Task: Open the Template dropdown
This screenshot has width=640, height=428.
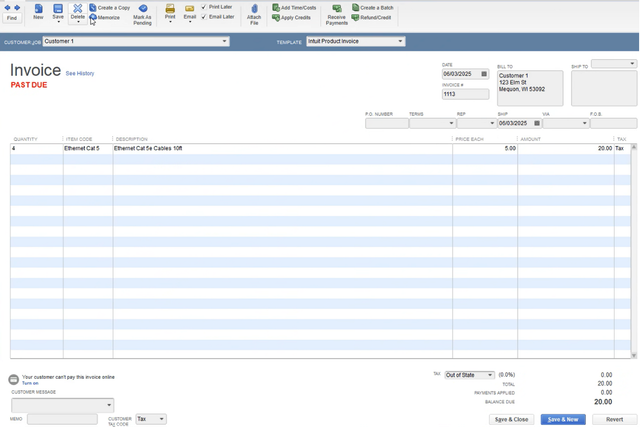Action: [x=400, y=41]
